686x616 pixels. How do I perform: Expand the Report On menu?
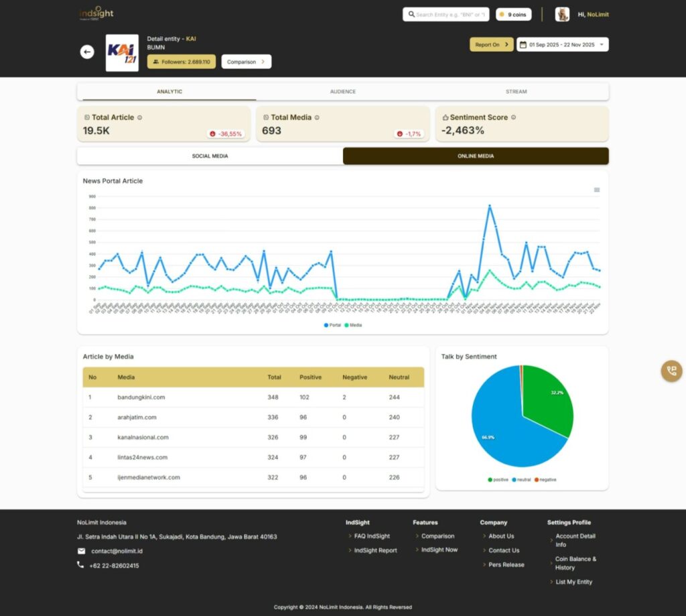tap(490, 44)
